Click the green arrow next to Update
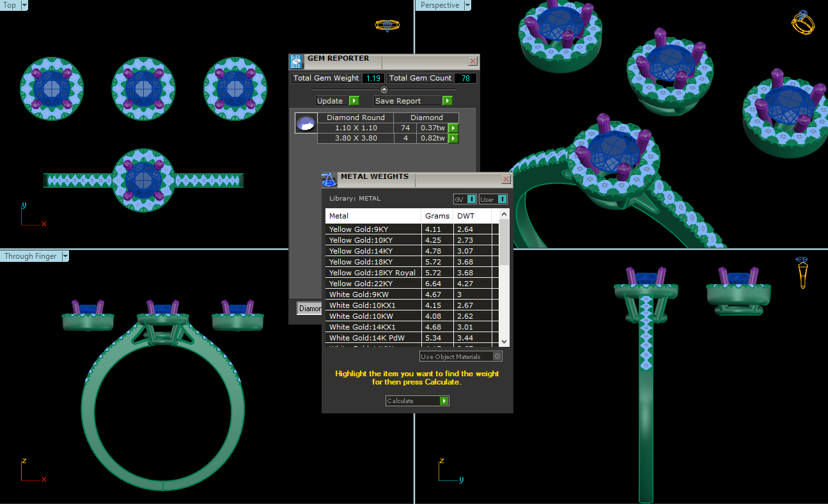Viewport: 828px width, 504px height. click(354, 101)
